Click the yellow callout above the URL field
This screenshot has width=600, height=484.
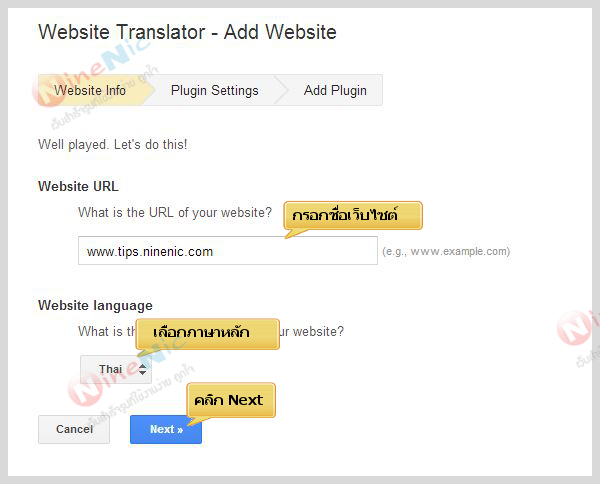pyautogui.click(x=353, y=215)
